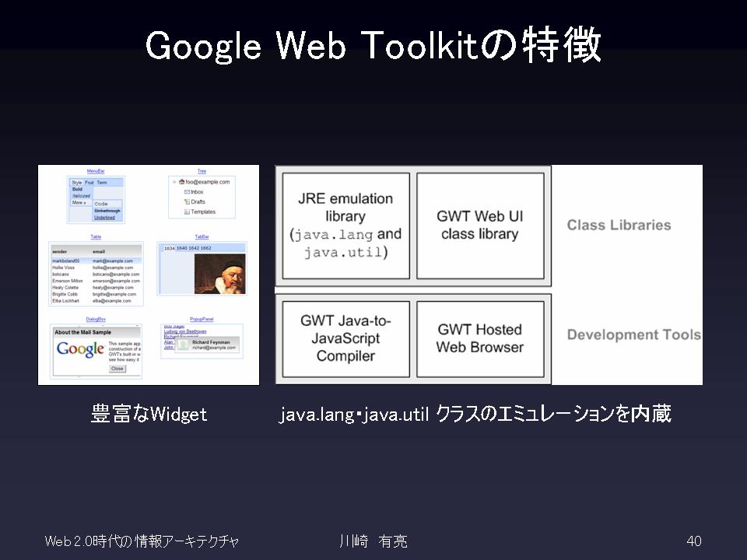Click the caption 豊富なWidget
This screenshot has width=747, height=560.
coord(149,414)
